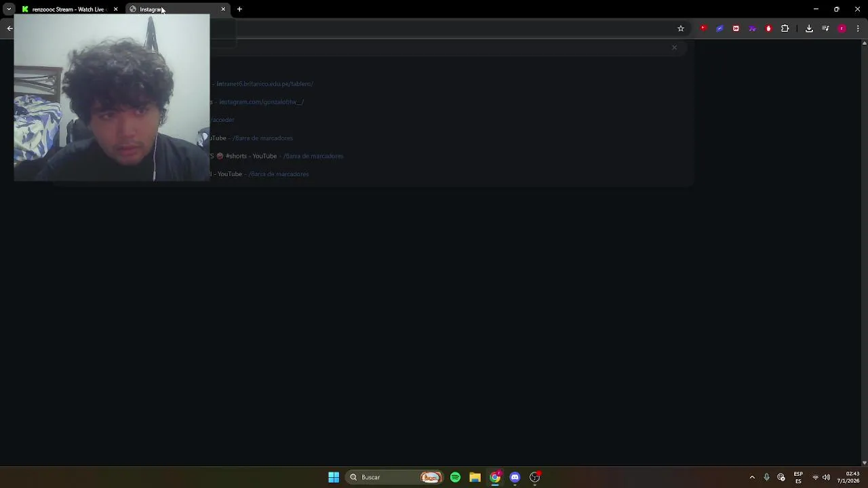Click the page scrollbar up arrow

pos(864,43)
